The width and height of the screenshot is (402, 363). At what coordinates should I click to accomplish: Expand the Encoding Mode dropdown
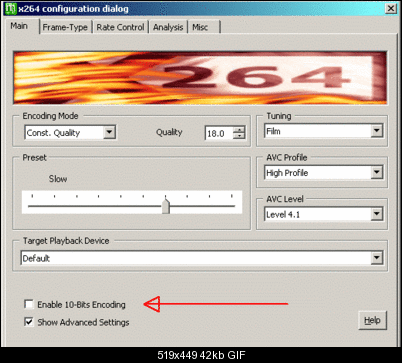click(x=109, y=132)
